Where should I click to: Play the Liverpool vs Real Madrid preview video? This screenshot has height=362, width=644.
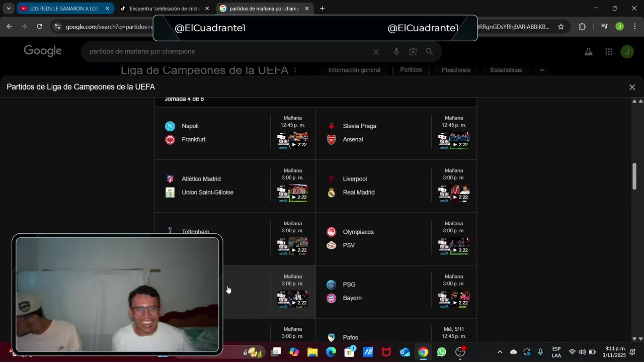pos(454,194)
